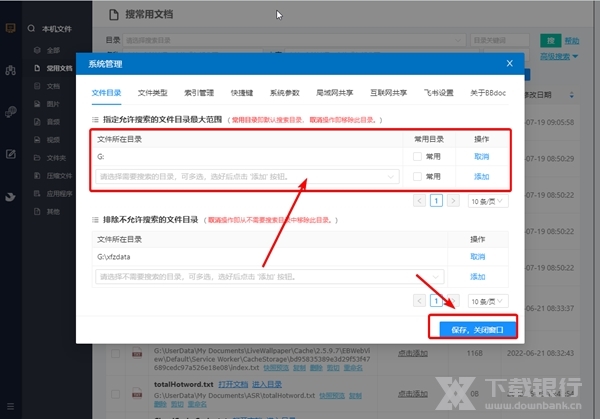The image size is (600, 419).
Task: Switch to the 文件类型 tab
Action: click(153, 93)
